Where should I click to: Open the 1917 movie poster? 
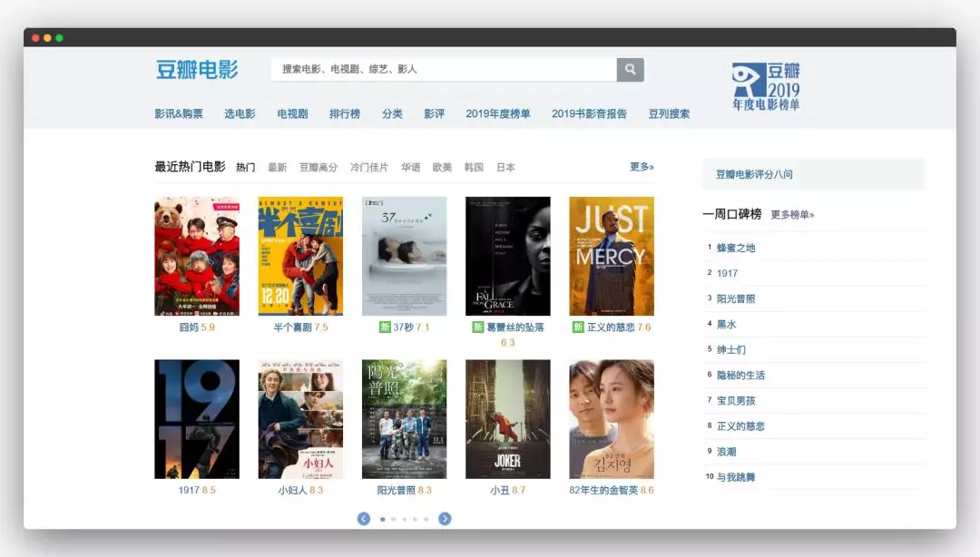coord(197,419)
